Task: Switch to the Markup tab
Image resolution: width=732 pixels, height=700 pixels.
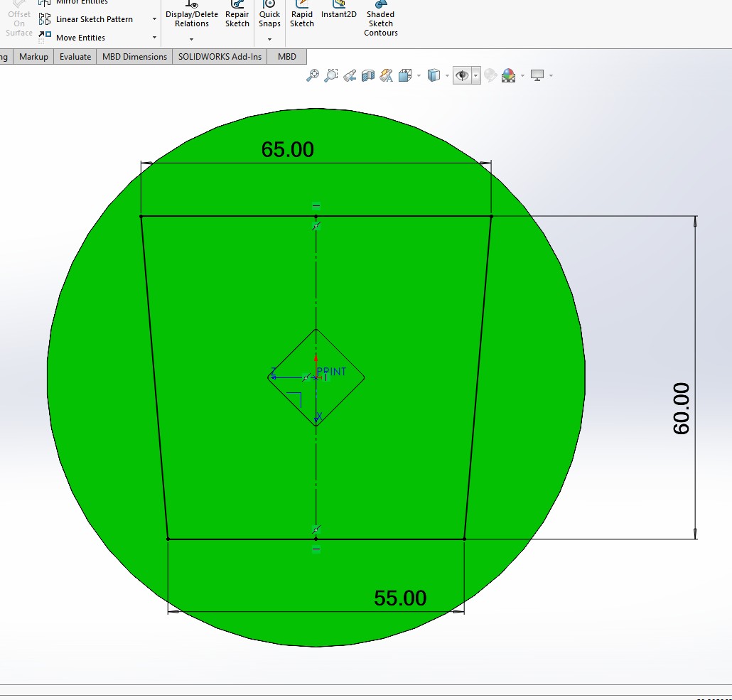Action: pyautogui.click(x=33, y=57)
